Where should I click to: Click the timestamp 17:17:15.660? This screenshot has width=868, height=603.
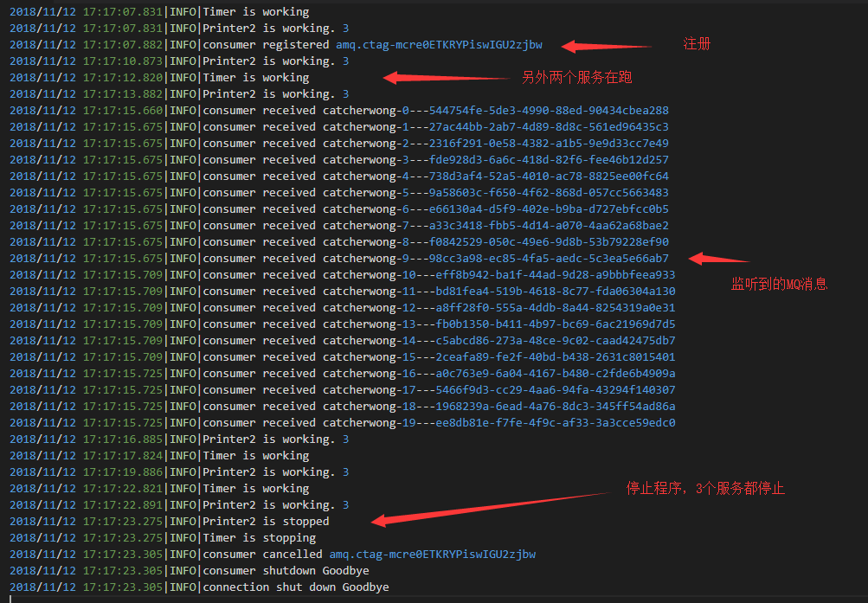point(123,111)
